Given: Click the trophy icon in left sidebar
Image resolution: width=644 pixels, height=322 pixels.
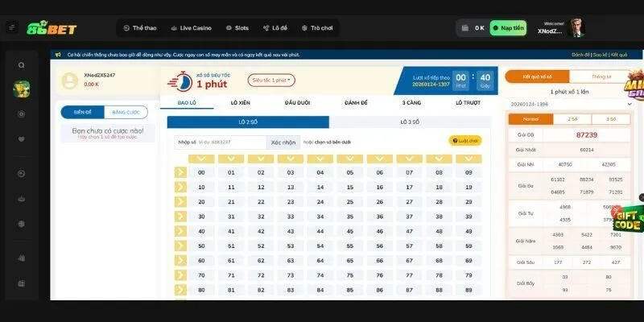Looking at the screenshot, I should coord(22,88).
